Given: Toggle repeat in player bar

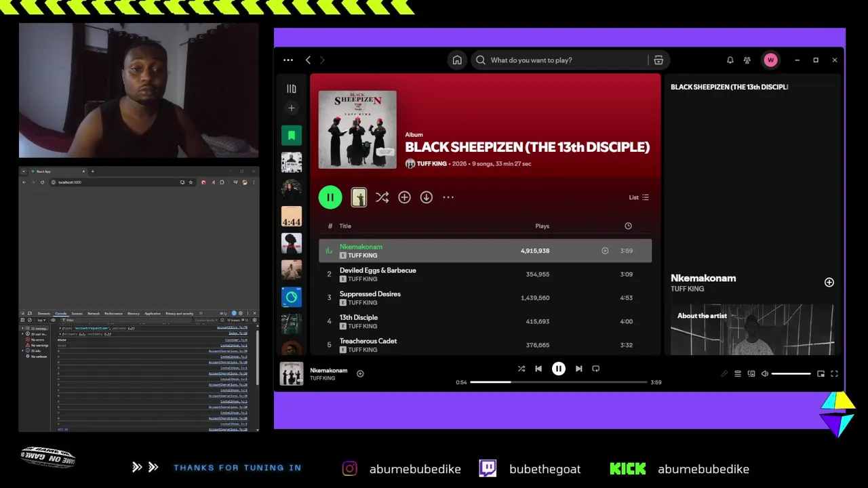Looking at the screenshot, I should (x=595, y=369).
